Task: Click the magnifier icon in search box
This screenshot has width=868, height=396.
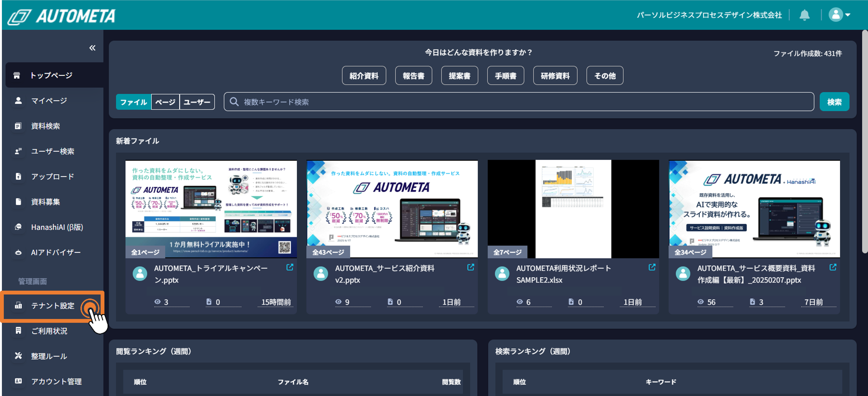Action: [234, 102]
